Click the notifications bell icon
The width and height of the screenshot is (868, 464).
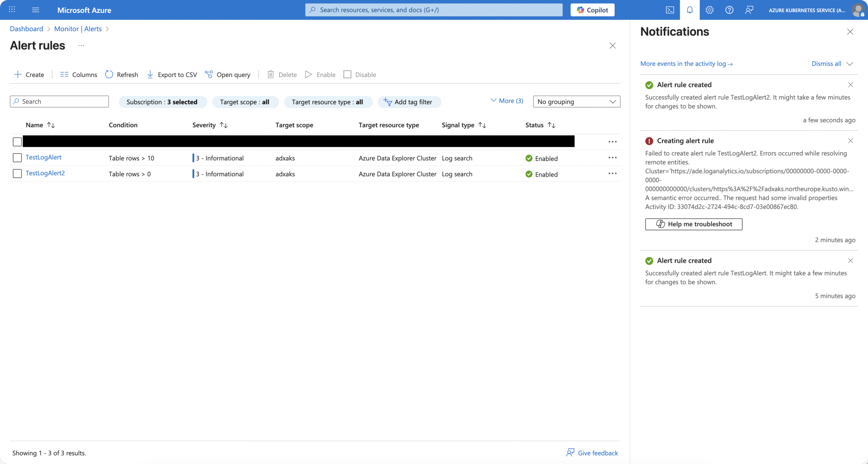click(x=689, y=10)
